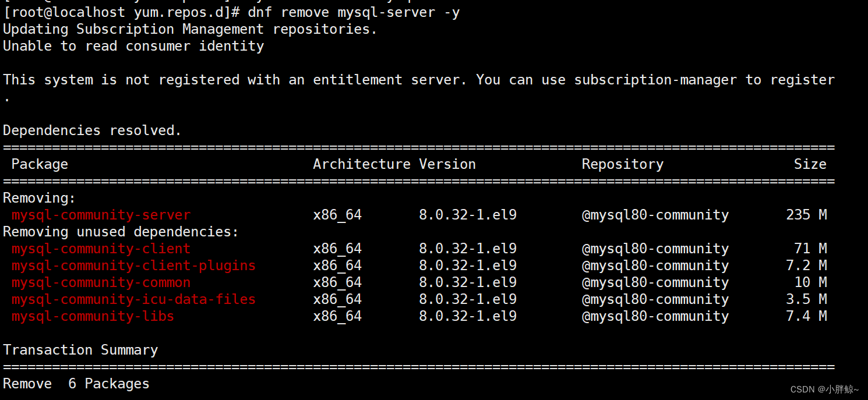Click the 'Version' column header

(x=447, y=164)
